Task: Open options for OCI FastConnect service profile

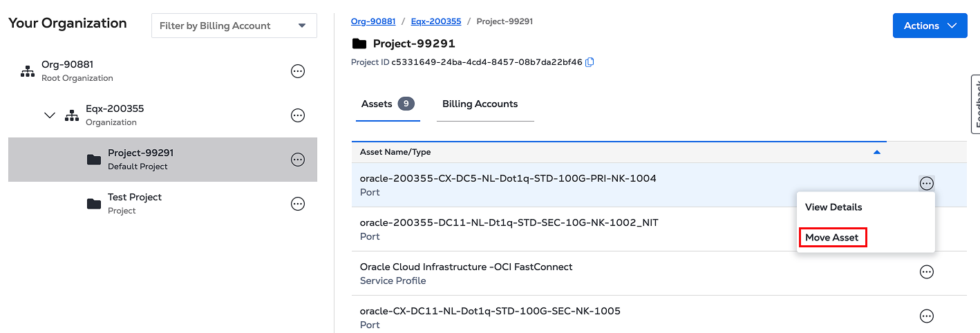Action: click(x=927, y=272)
